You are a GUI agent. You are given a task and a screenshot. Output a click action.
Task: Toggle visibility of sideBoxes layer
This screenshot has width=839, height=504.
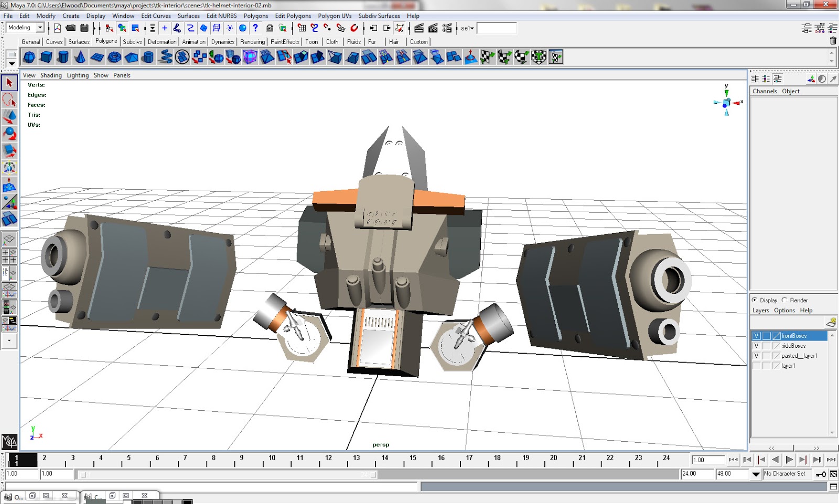click(x=756, y=346)
